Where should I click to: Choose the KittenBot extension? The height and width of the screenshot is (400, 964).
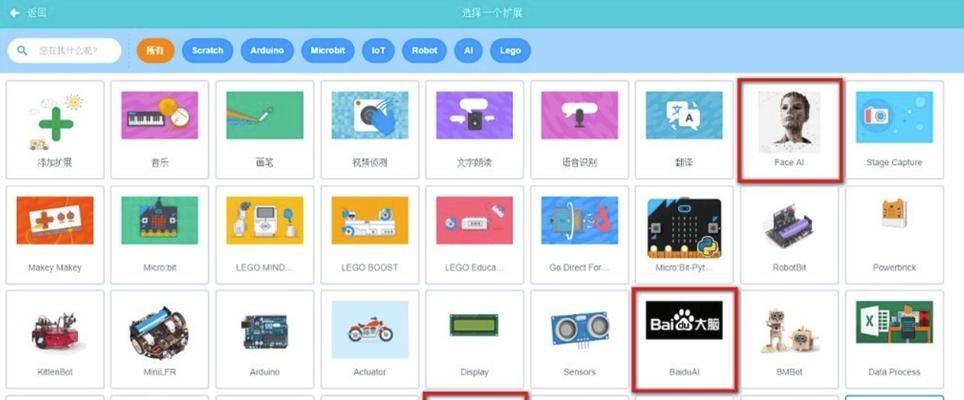55,339
